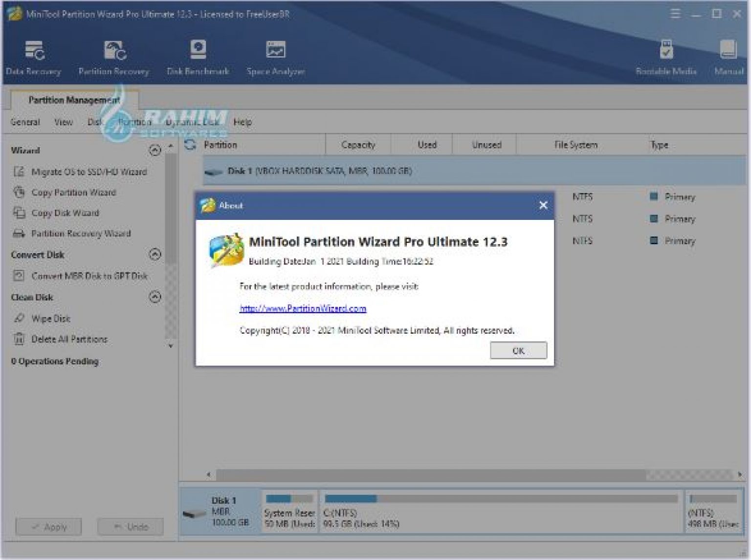Select Convert MBR Disk to GPT Disk
751x560 pixels.
[81, 276]
